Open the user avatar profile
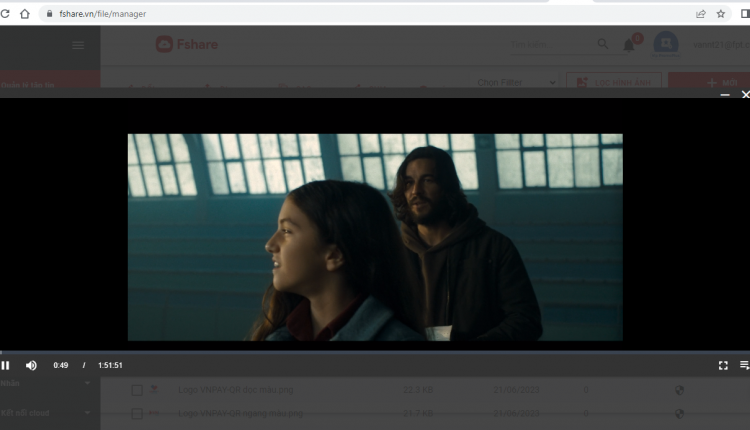Viewport: 750px width, 430px height. 666,44
